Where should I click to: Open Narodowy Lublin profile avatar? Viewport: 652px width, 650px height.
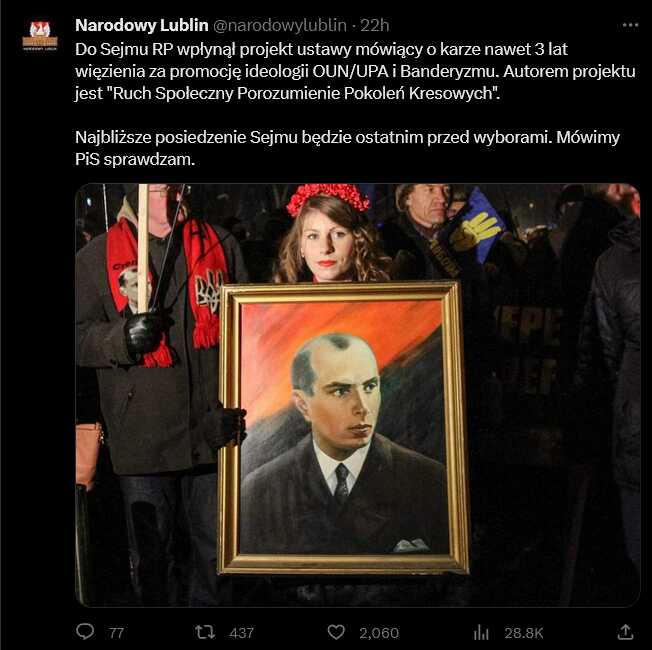point(40,36)
